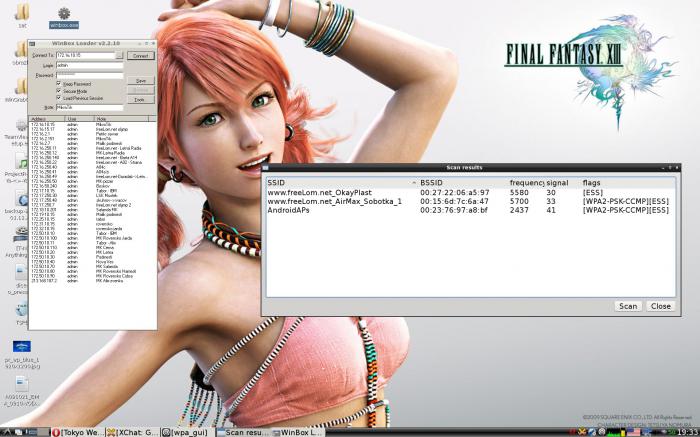This screenshot has width=700, height=437.
Task: Click the Connect button in WinBox Loader
Action: tap(141, 56)
